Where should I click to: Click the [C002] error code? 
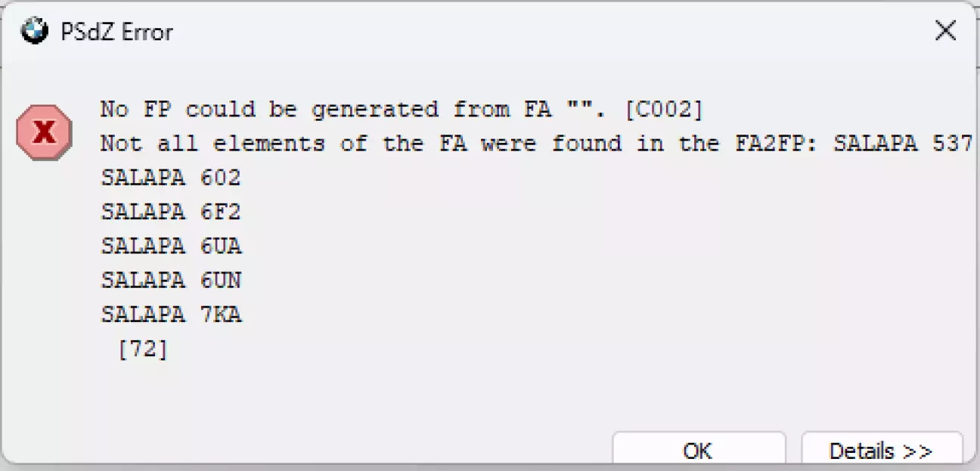click(664, 110)
